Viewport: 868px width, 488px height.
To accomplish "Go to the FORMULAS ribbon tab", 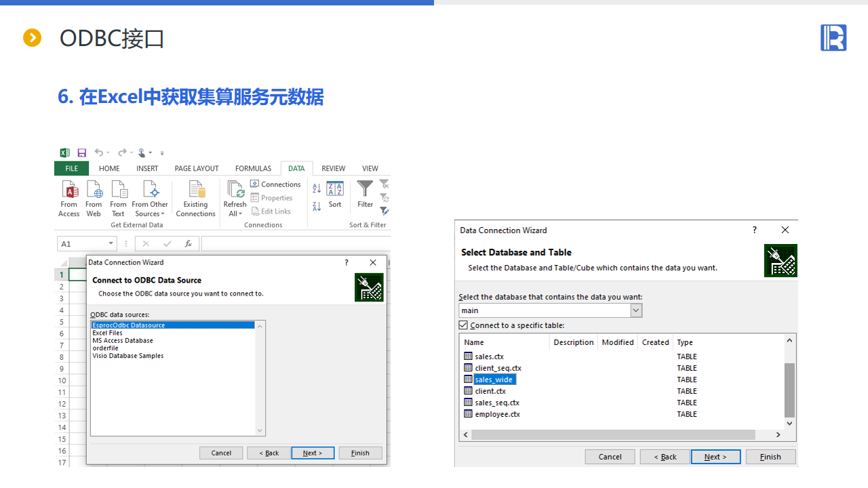I will 253,169.
